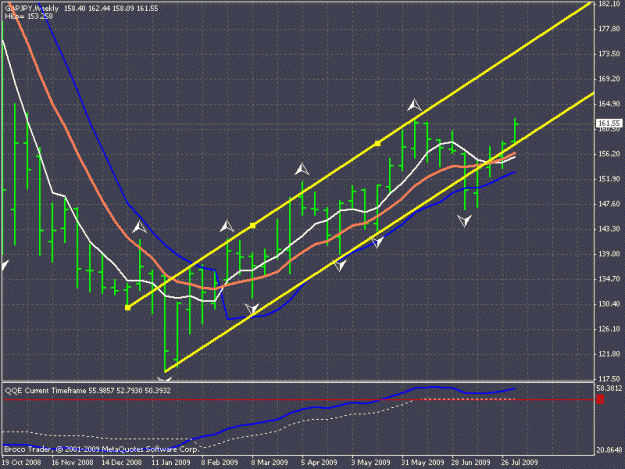The image size is (625, 469).
Task: Click the Hilo= 153.258 label
Action: coord(29,16)
